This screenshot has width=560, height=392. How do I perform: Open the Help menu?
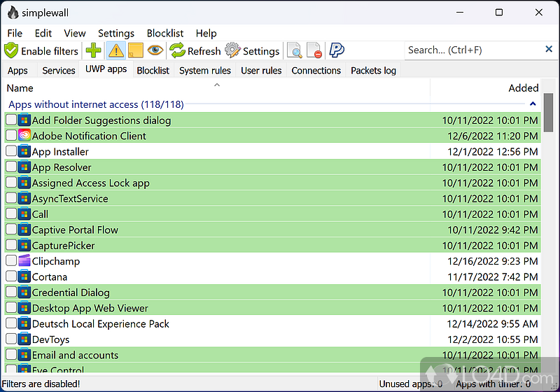click(206, 33)
